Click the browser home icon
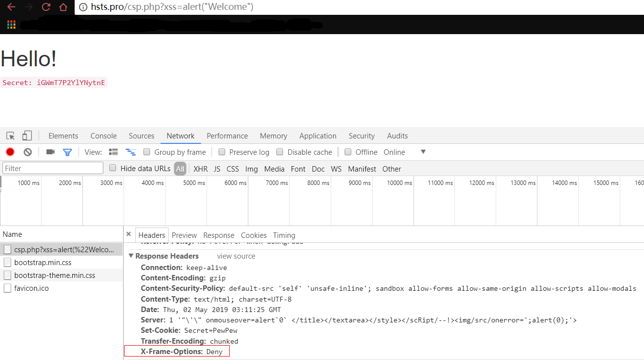 [63, 7]
